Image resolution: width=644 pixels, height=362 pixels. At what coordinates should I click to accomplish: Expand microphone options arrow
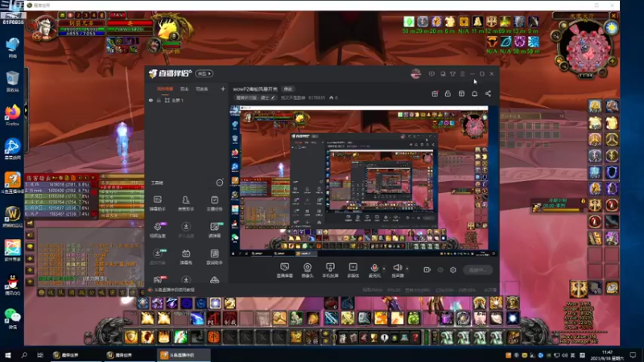point(384,269)
